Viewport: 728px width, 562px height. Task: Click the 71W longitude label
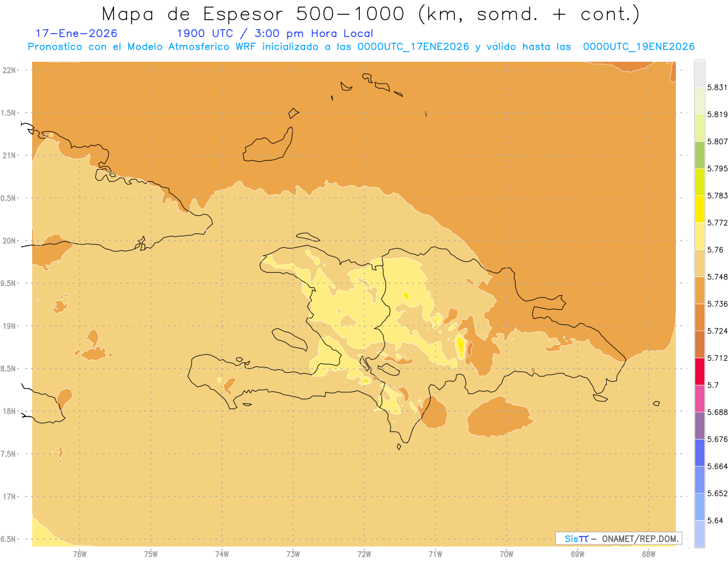435,554
